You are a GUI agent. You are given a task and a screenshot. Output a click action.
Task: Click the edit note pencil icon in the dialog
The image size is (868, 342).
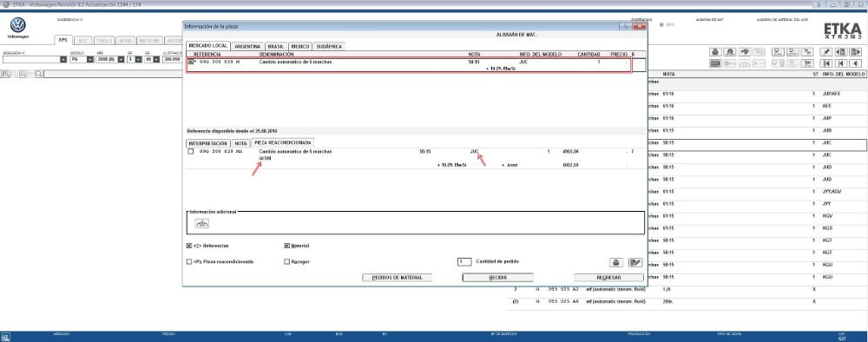tap(635, 262)
